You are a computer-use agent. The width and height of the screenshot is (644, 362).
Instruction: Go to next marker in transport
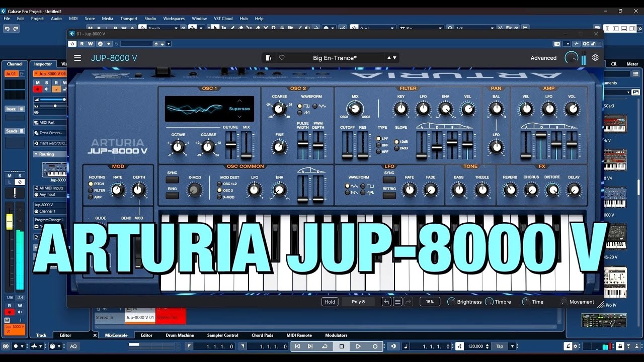click(x=310, y=346)
